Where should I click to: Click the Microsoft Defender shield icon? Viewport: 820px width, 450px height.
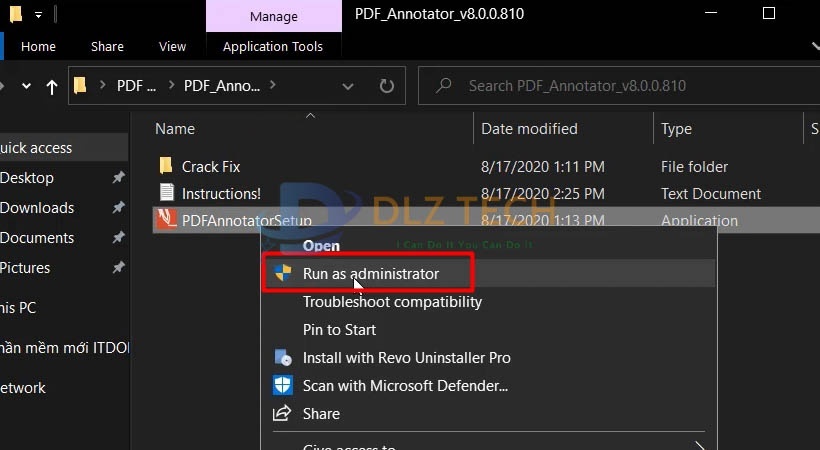pos(283,386)
